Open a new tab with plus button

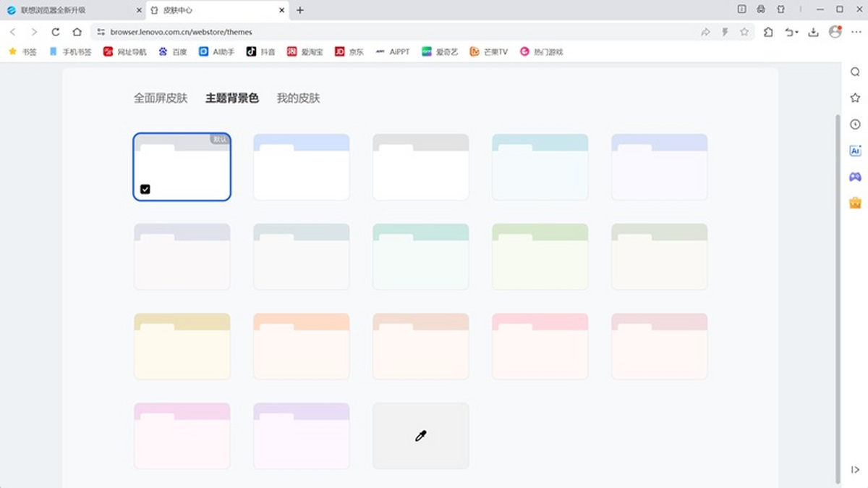[x=300, y=10]
